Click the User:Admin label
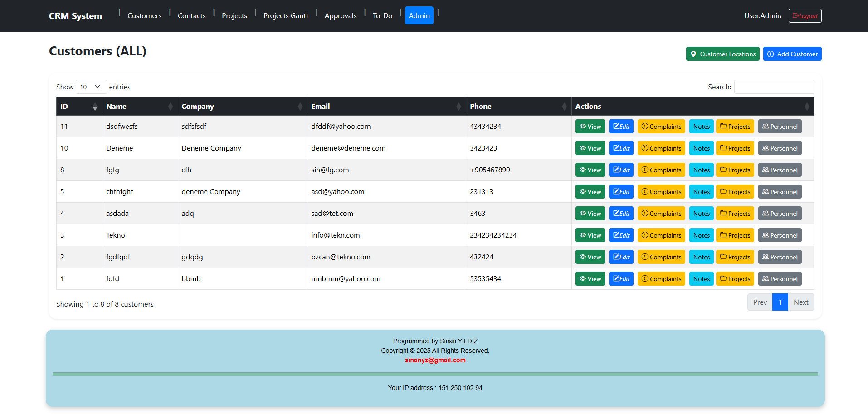868x414 pixels. point(762,15)
